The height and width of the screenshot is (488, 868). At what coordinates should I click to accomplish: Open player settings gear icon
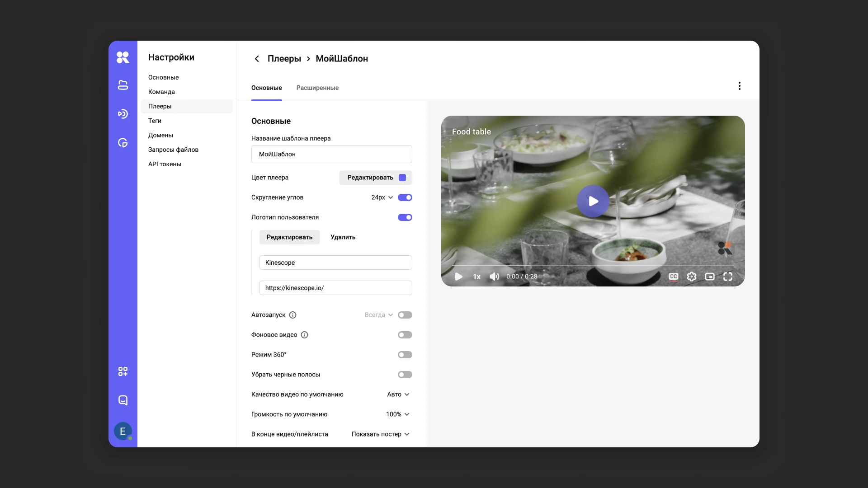(692, 277)
